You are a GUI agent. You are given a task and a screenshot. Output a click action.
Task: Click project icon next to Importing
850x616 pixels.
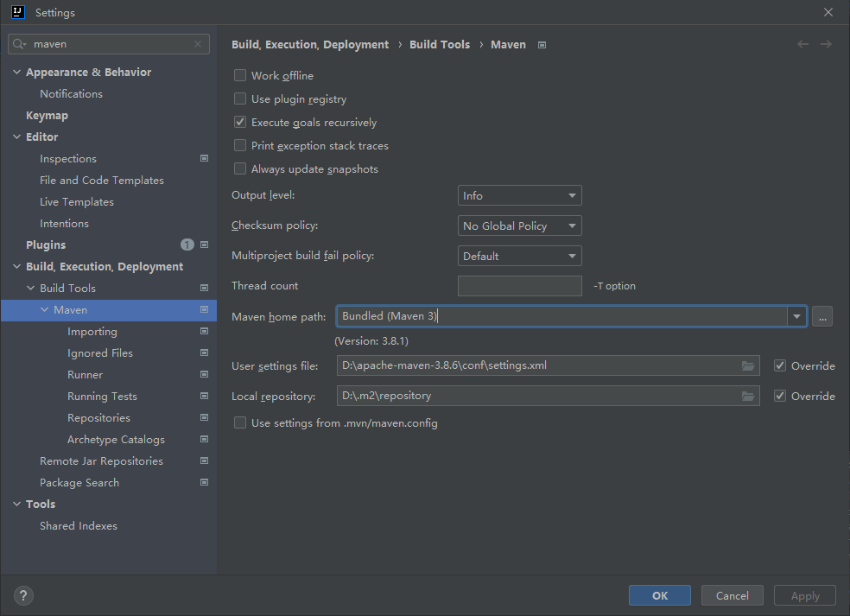[x=205, y=331]
